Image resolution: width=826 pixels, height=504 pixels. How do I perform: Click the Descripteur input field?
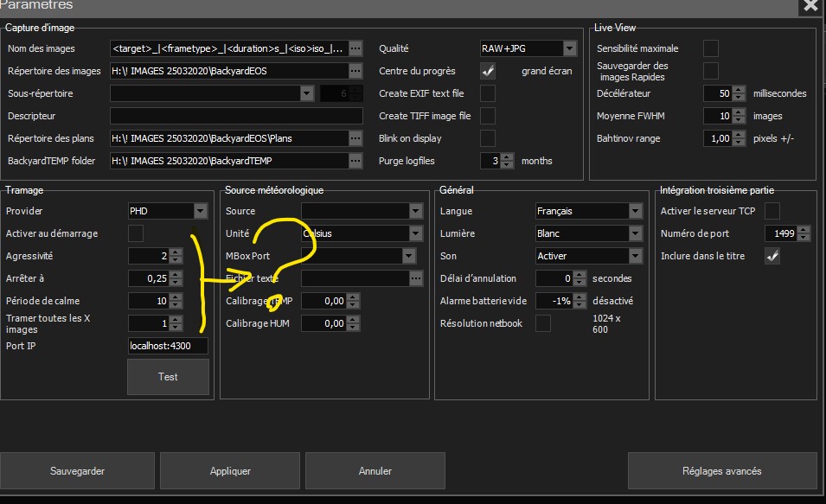click(236, 116)
